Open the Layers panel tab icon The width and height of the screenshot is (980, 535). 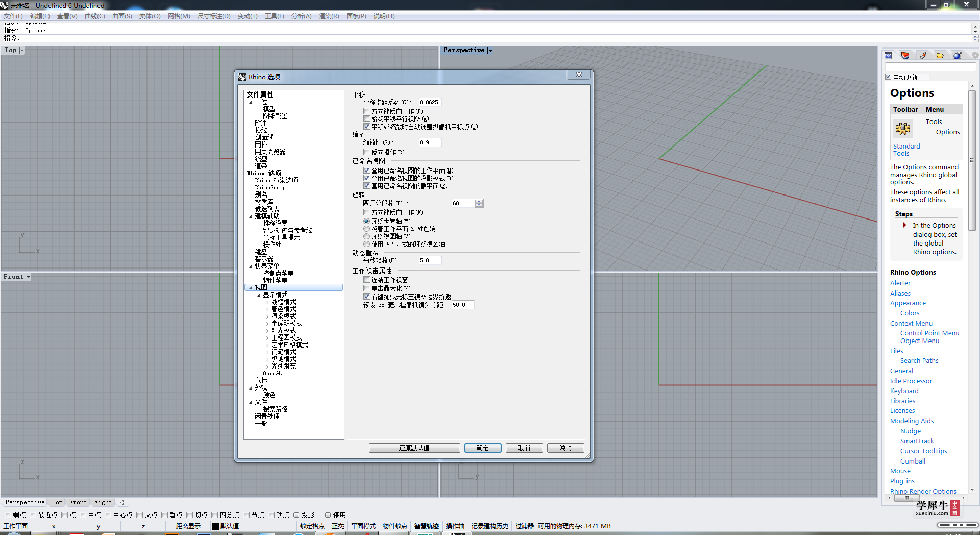coord(905,56)
